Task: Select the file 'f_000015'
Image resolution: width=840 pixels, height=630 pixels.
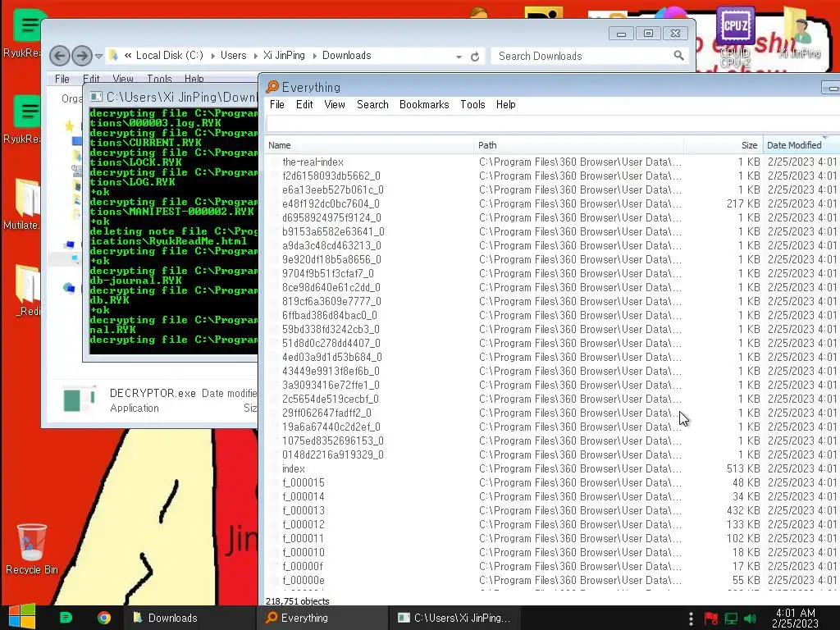Action: point(304,482)
